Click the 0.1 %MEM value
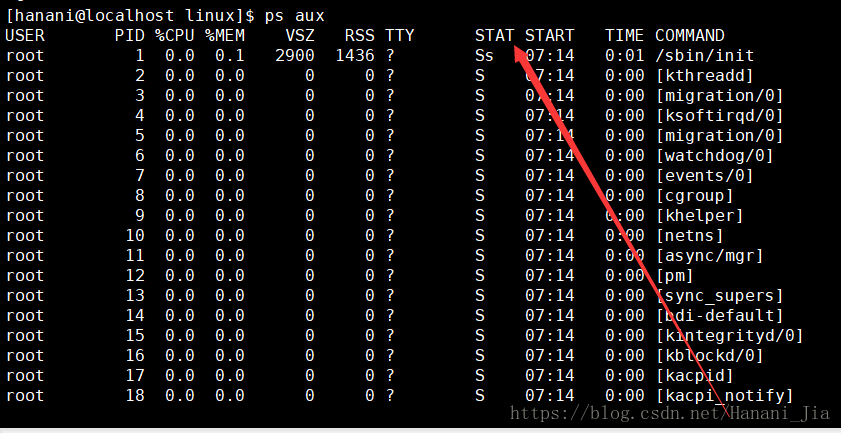 (230, 56)
